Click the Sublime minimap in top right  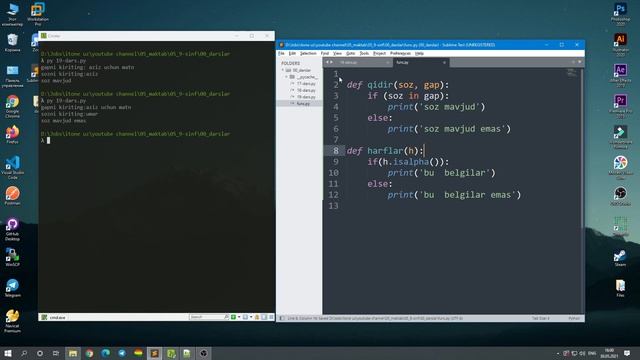coord(571,73)
